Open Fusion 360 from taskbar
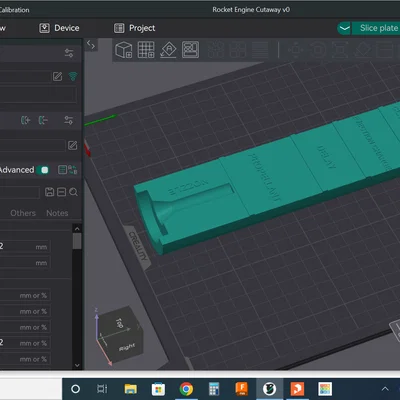400x400 pixels. click(x=241, y=389)
